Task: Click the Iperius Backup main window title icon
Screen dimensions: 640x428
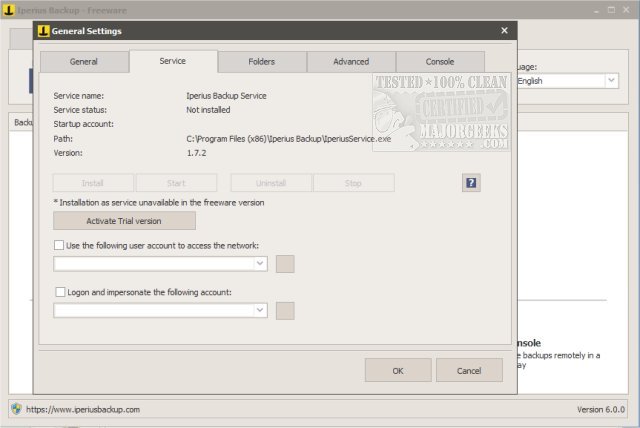Action: coord(9,10)
